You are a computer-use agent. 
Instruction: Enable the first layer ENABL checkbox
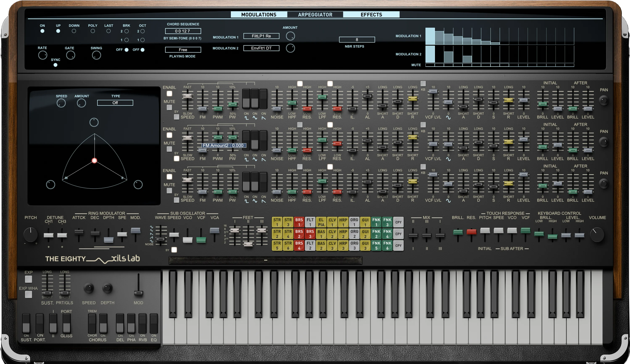[x=169, y=93]
